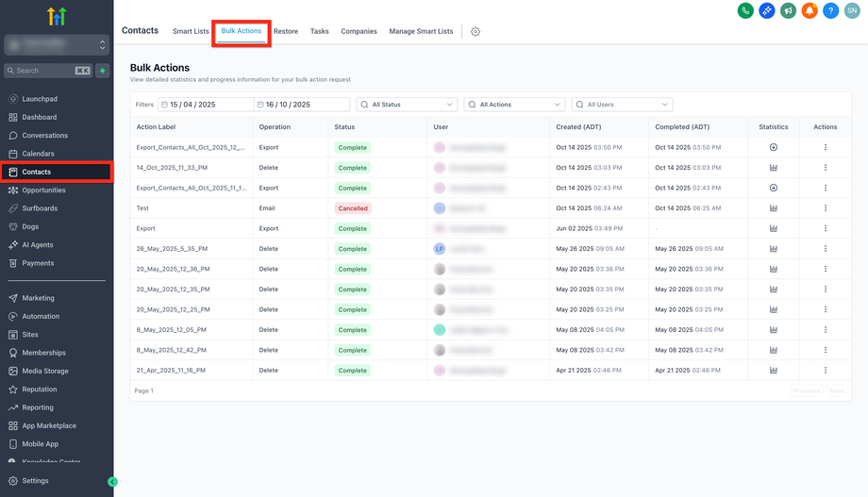Screen dimensions: 868x497
Task: Open Settings at the sidebar bottom
Action: coord(35,481)
